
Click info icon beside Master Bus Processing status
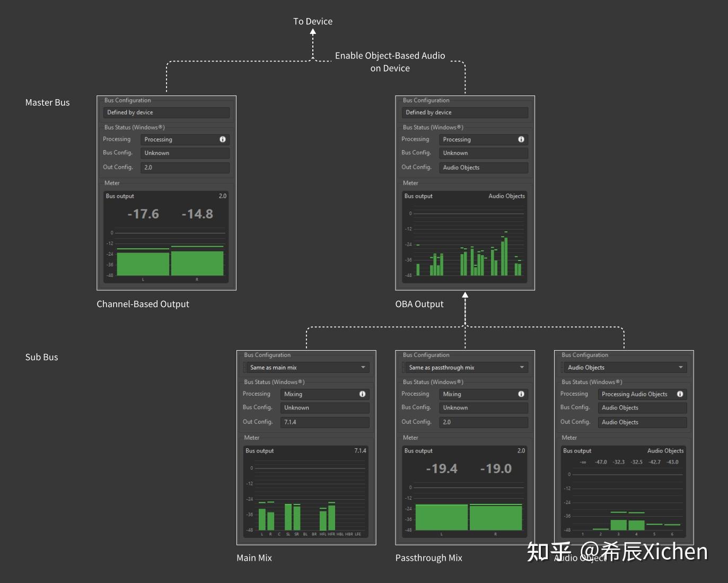coord(222,139)
